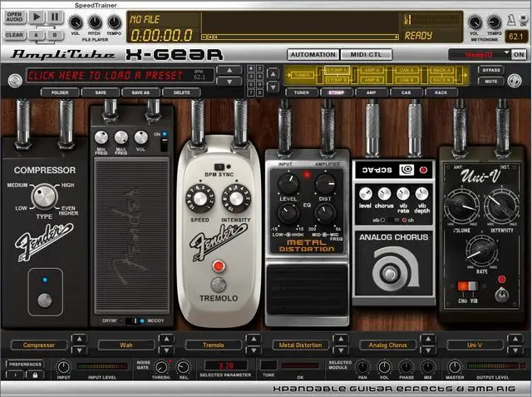Viewport: 532px width, 397px height.
Task: Open the Compressor stomp slot selector
Action: click(x=39, y=345)
